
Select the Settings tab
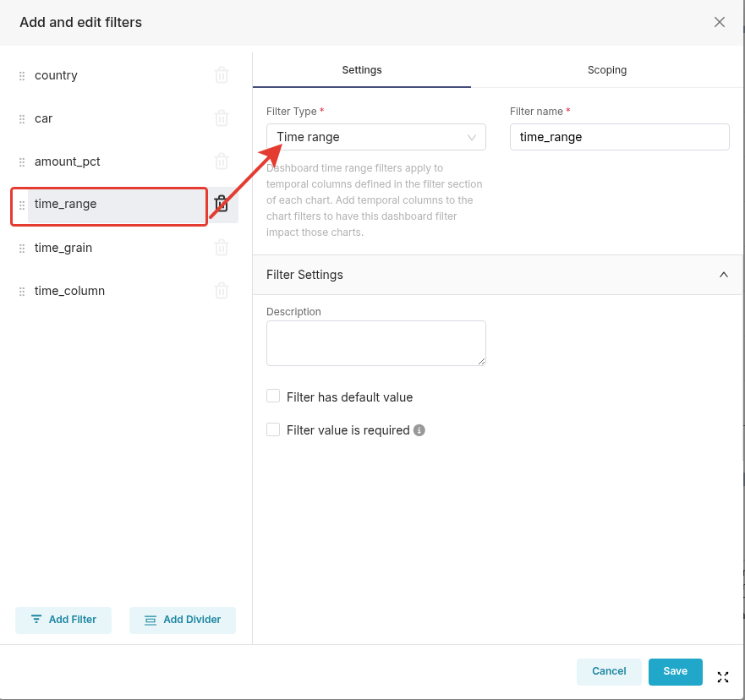point(362,70)
